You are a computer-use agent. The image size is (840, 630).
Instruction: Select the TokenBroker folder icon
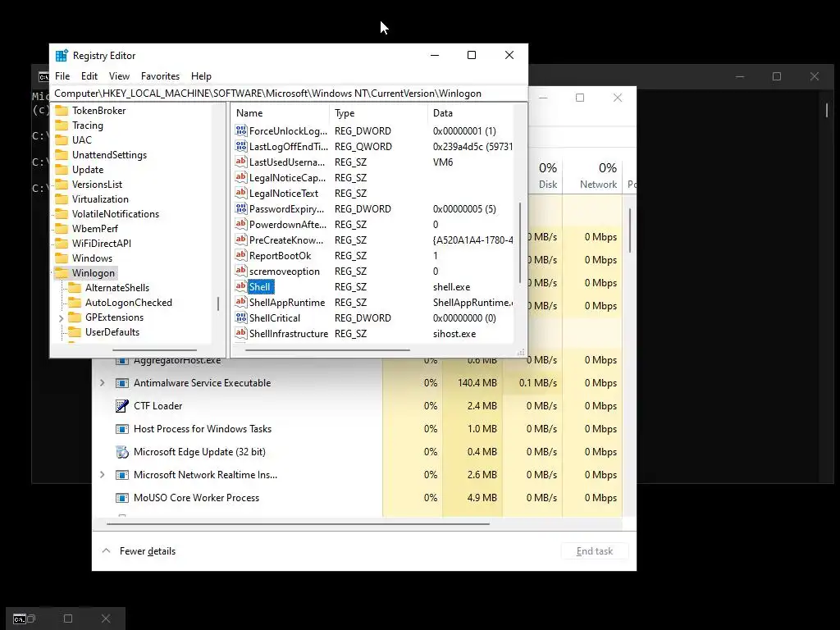(62, 111)
